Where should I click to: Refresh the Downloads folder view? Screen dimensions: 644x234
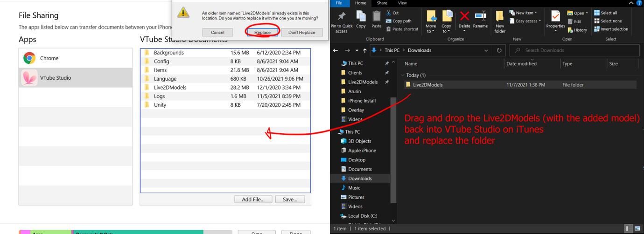[499, 50]
